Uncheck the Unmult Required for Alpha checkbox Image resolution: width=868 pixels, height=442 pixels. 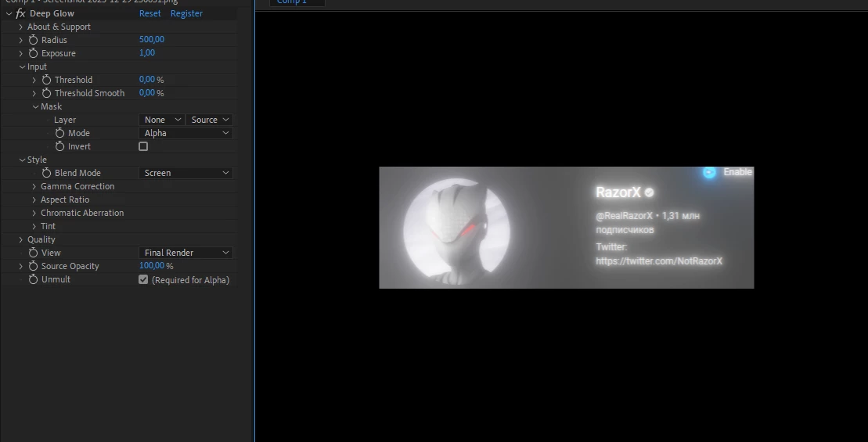[143, 279]
